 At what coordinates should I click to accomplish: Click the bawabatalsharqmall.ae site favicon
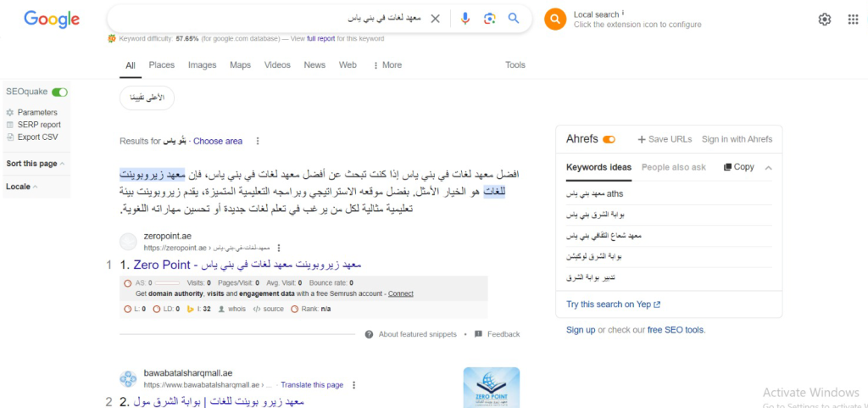pyautogui.click(x=128, y=379)
